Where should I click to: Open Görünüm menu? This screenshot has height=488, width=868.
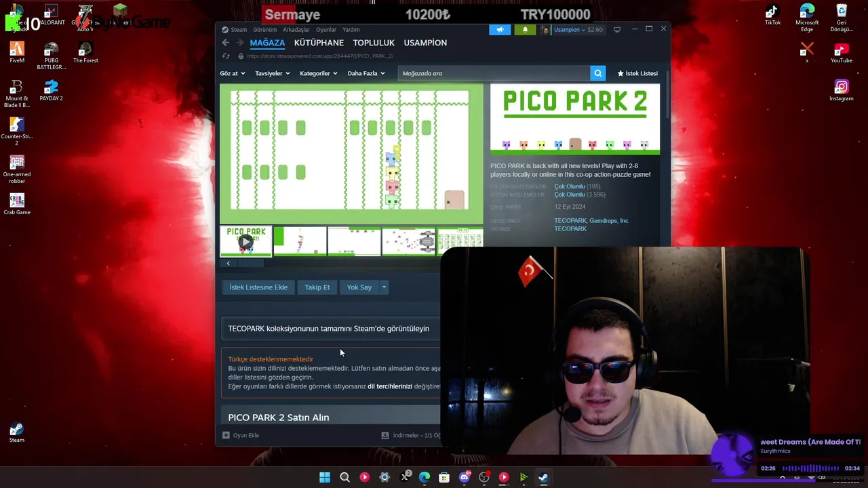(265, 30)
